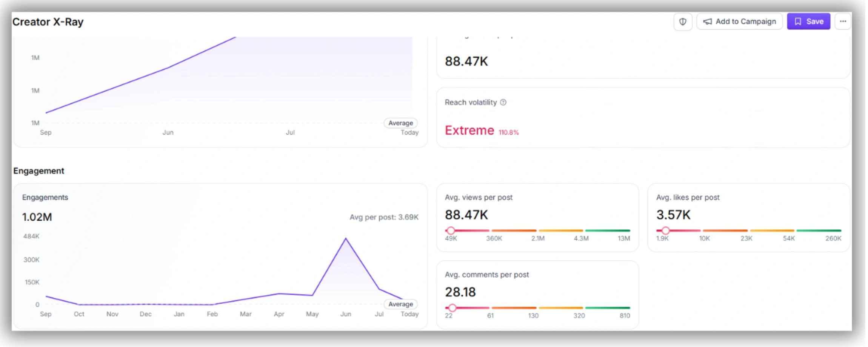Click the June peak on Engagements chart
The image size is (868, 347).
(346, 239)
